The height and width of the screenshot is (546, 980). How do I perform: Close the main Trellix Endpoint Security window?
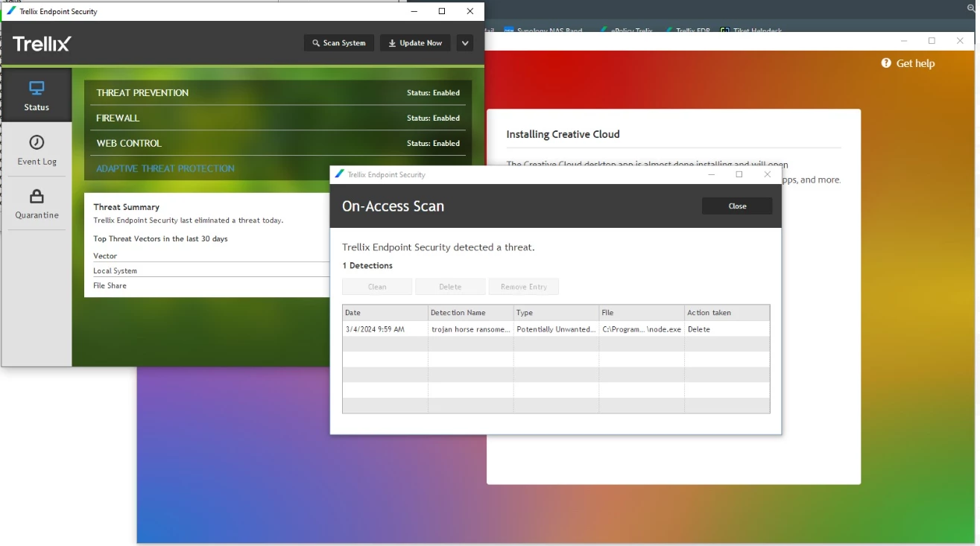[x=470, y=11]
